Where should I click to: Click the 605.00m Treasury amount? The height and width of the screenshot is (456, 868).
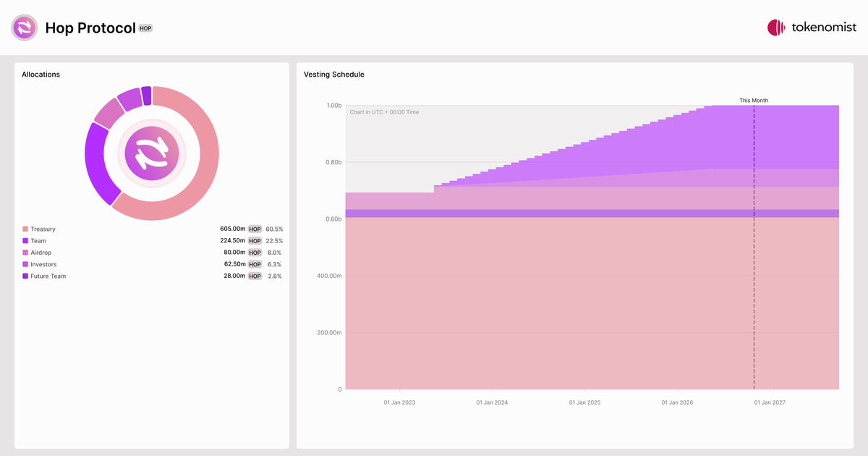(233, 229)
